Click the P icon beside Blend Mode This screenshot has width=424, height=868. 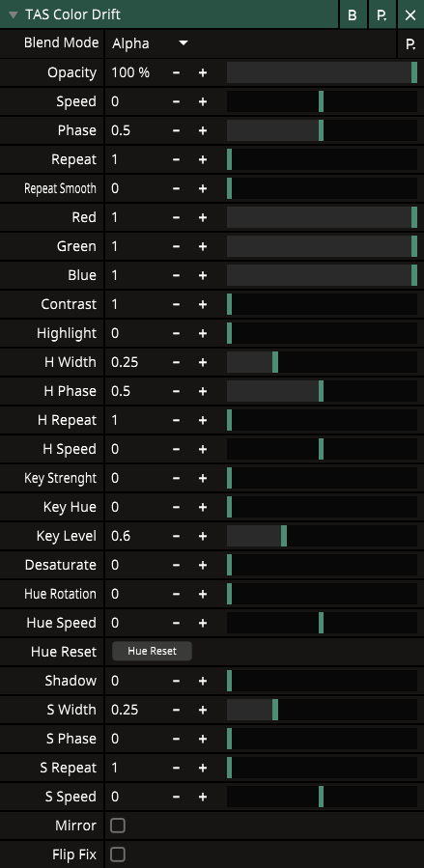(x=410, y=44)
